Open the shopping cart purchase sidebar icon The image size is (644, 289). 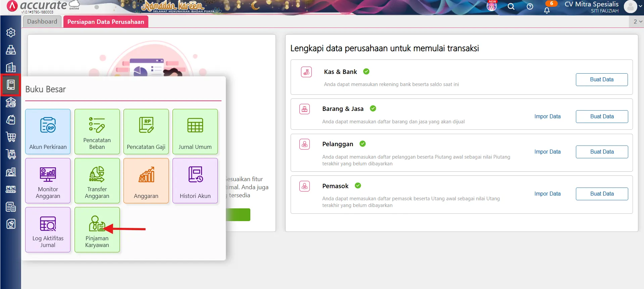point(11,137)
